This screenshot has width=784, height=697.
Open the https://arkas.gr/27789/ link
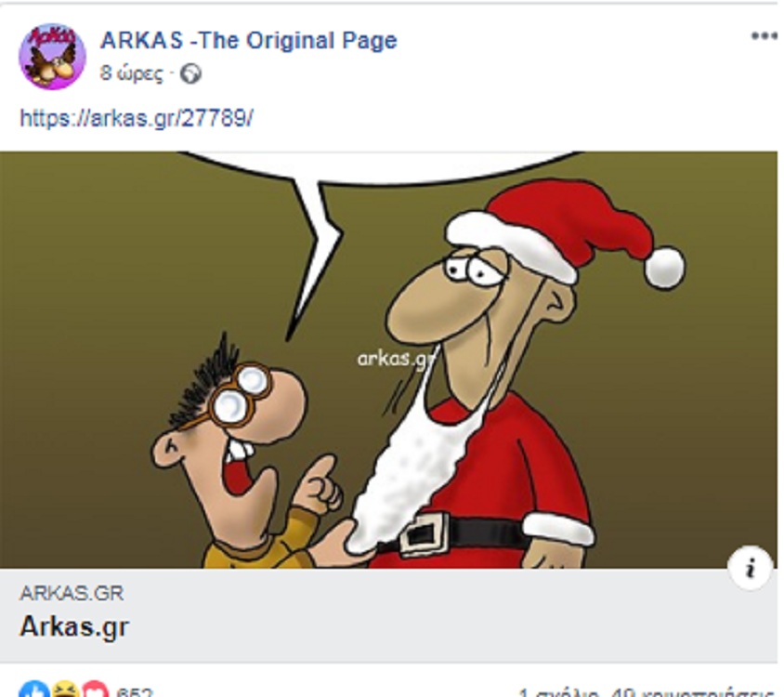coord(137,119)
